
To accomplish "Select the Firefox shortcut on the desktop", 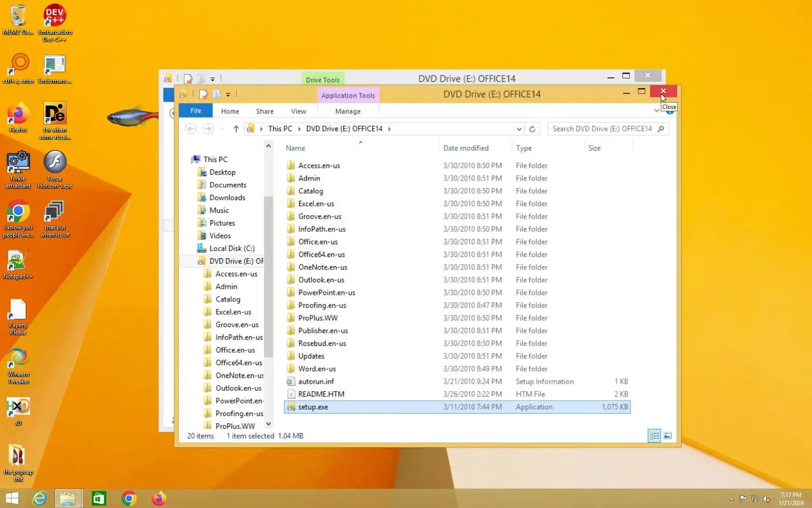I will tap(18, 118).
